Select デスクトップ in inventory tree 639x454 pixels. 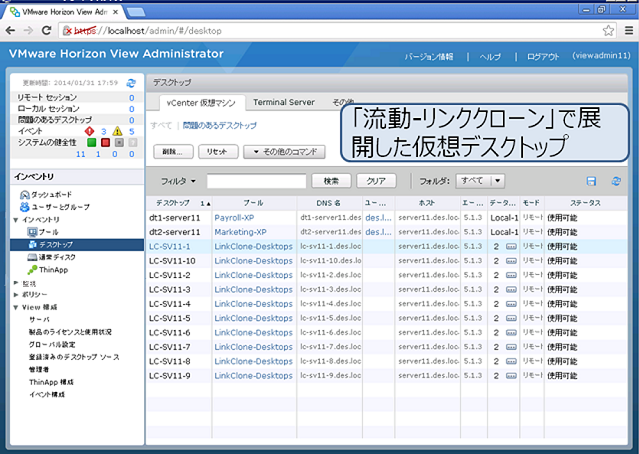77,245
